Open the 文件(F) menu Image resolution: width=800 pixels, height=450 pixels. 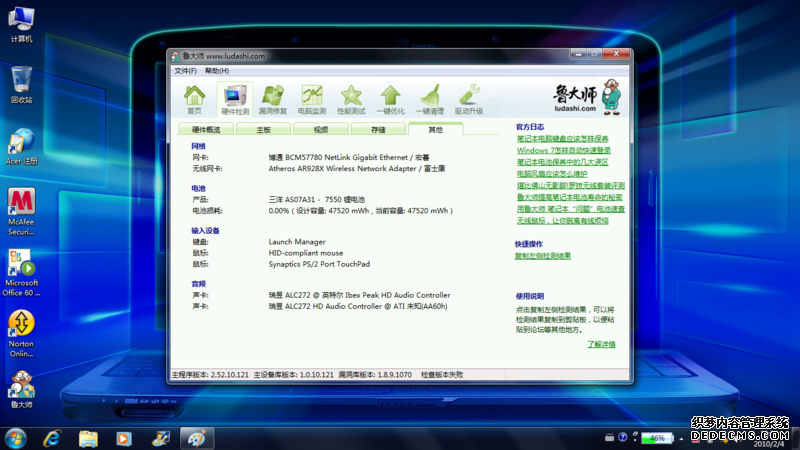pyautogui.click(x=185, y=71)
